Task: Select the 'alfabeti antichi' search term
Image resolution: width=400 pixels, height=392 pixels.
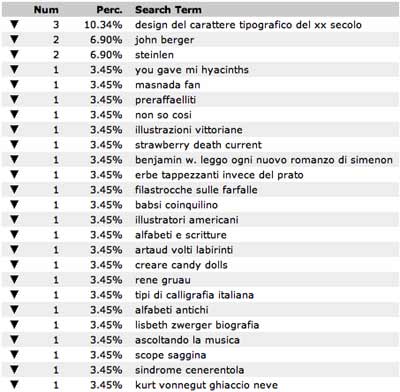Action: pos(172,310)
